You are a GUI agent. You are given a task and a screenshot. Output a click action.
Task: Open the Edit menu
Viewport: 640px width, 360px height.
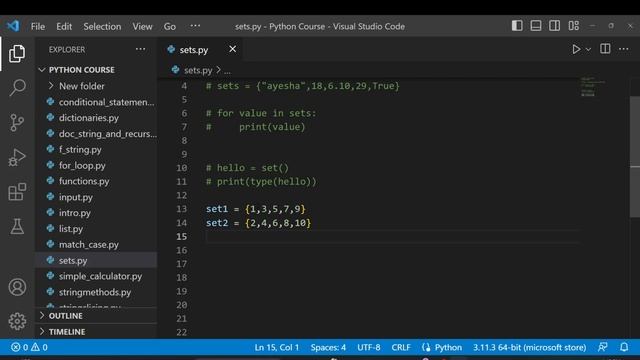tap(64, 27)
